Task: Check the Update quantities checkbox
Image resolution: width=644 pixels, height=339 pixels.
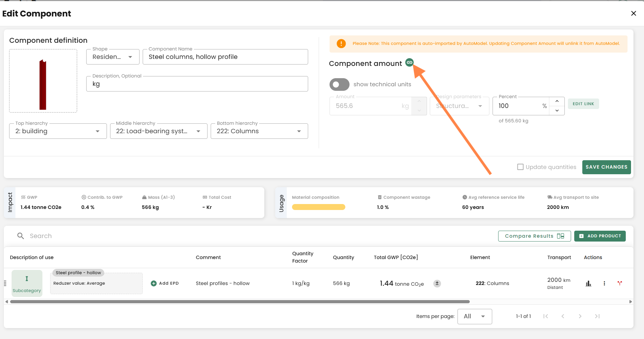Action: pyautogui.click(x=520, y=167)
